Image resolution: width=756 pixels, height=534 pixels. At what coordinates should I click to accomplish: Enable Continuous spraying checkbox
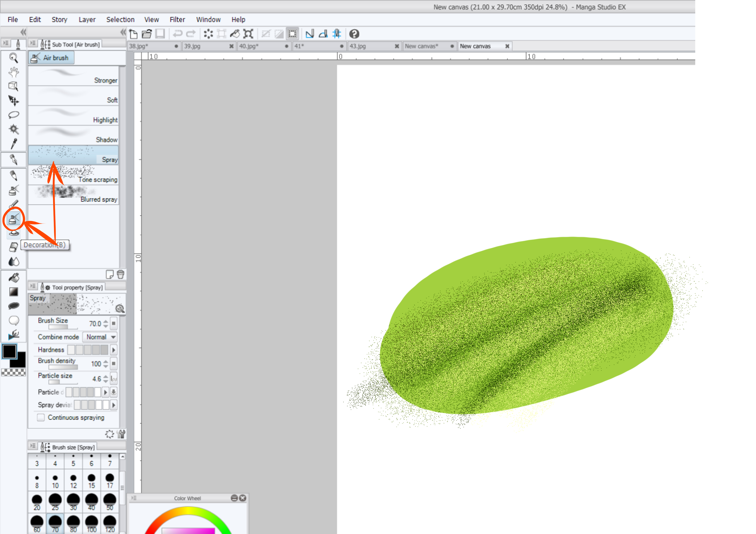pyautogui.click(x=41, y=417)
